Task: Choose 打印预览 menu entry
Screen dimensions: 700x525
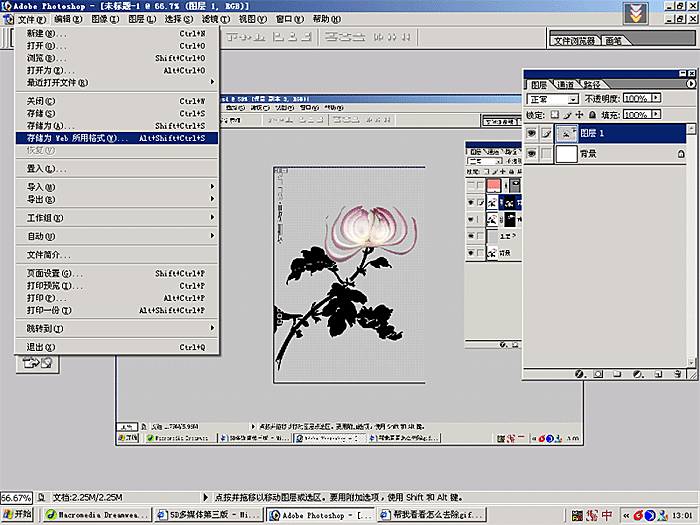Action: coord(117,286)
